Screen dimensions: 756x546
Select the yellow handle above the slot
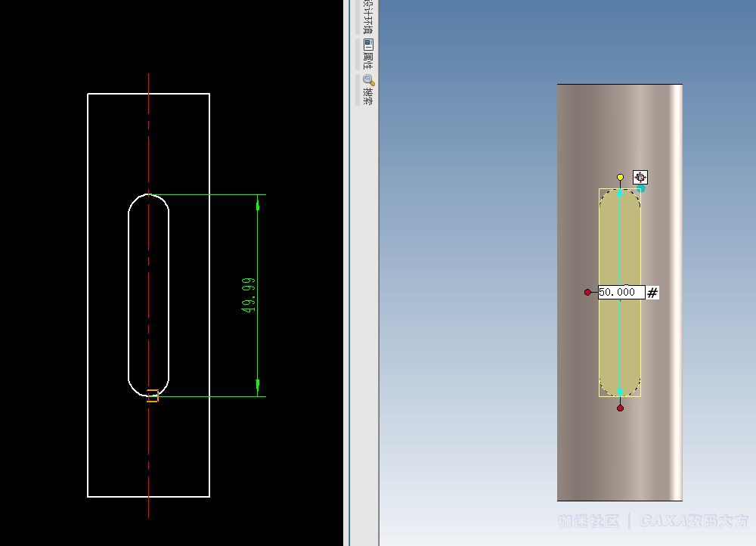pos(620,178)
